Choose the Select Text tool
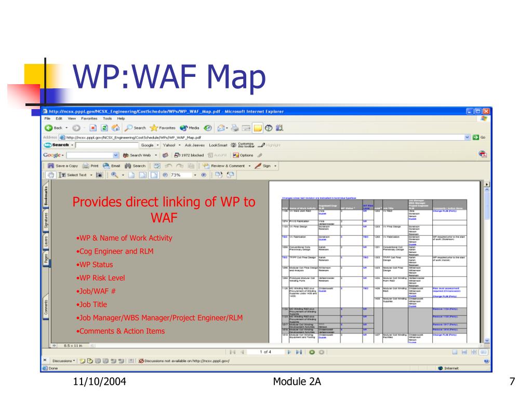The image size is (532, 399). (73, 175)
